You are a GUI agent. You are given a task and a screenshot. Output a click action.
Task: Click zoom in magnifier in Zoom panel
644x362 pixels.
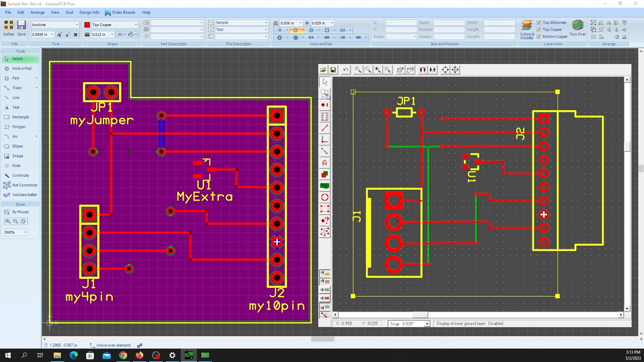(x=8, y=221)
